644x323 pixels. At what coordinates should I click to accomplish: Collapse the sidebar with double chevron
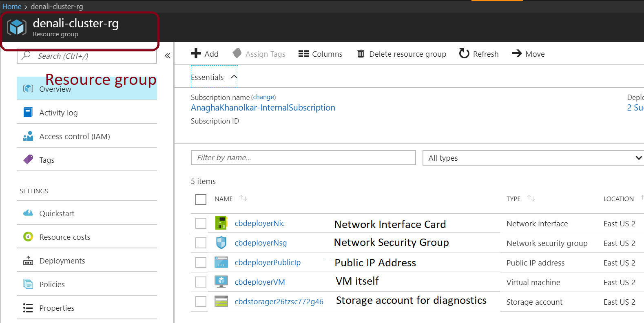167,56
